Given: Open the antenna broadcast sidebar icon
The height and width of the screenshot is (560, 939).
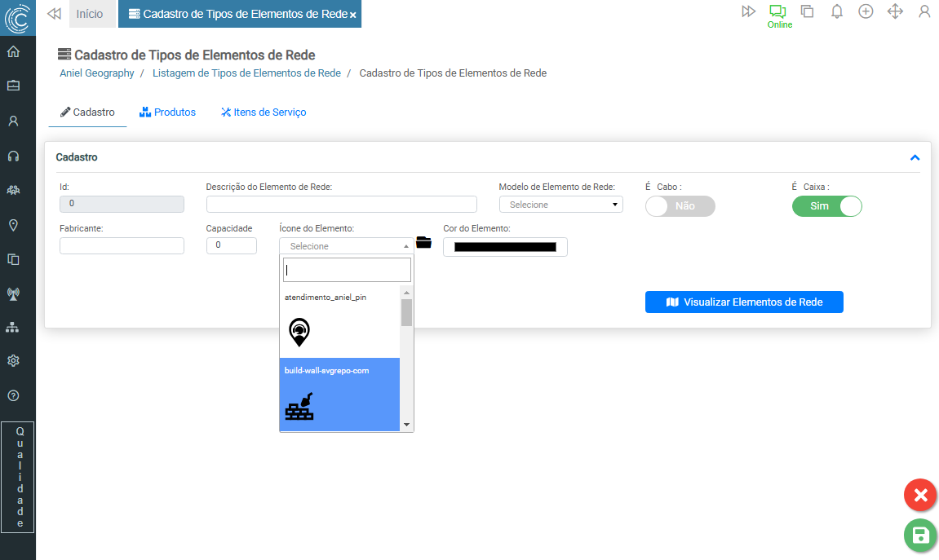Looking at the screenshot, I should click(13, 293).
